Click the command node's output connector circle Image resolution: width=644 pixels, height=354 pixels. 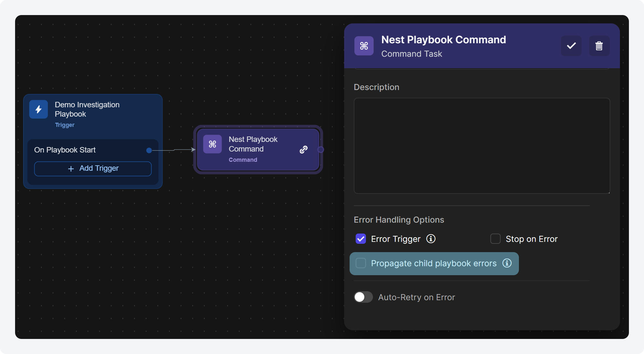point(320,150)
